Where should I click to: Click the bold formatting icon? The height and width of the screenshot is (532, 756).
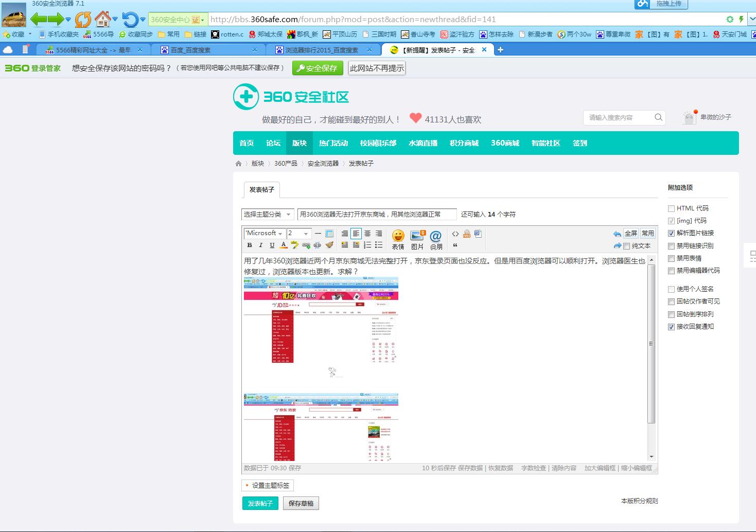click(x=250, y=245)
